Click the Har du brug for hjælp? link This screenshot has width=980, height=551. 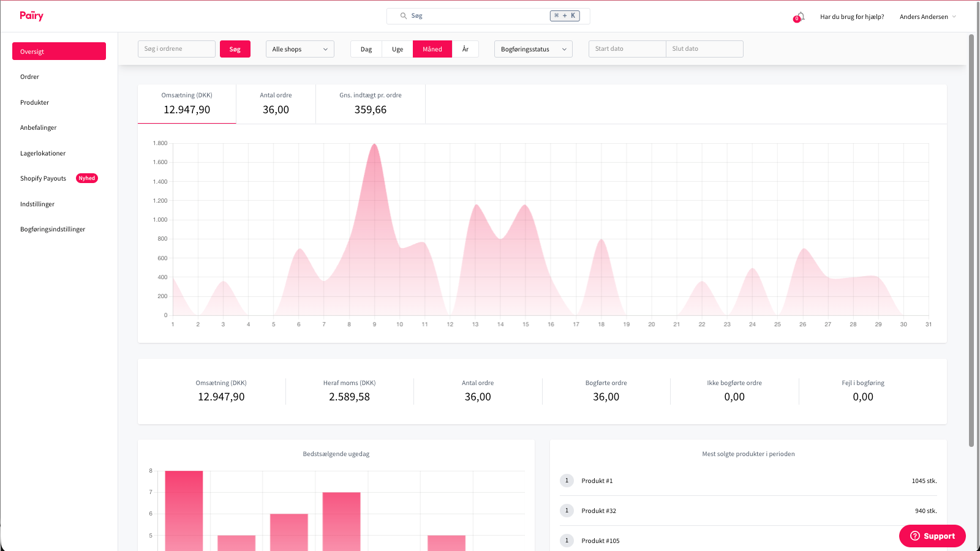click(852, 17)
